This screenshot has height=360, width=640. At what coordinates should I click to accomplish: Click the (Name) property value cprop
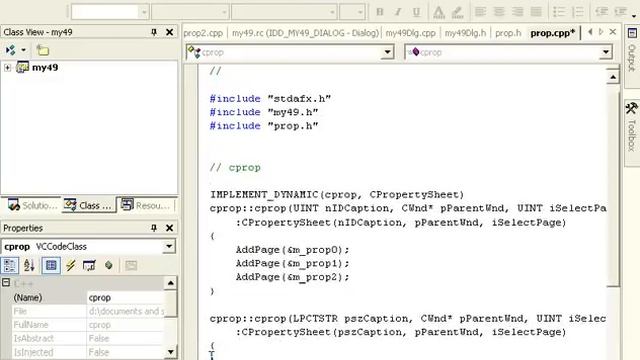125,298
